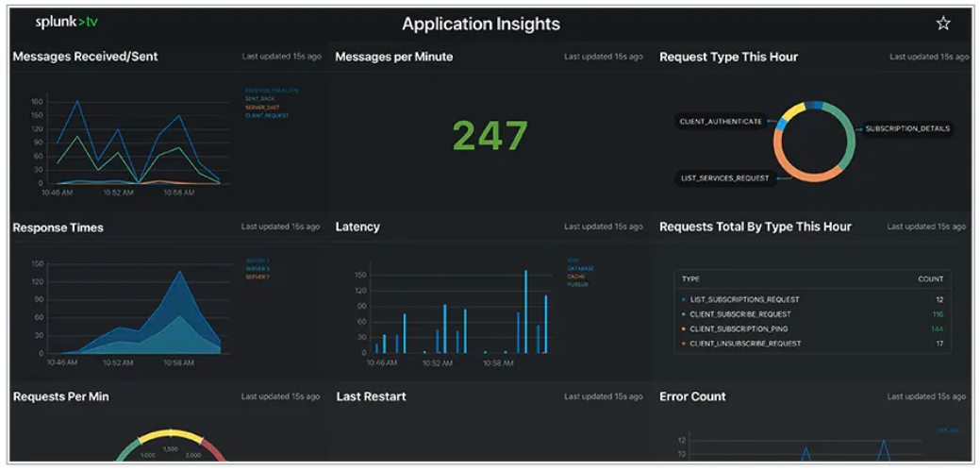
Task: Open the Latency panel title
Action: point(357,227)
